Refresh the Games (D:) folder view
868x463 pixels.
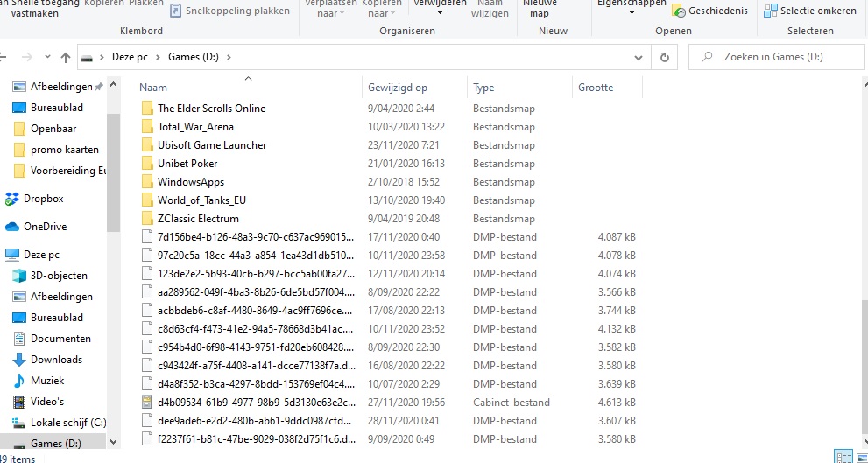(x=664, y=57)
